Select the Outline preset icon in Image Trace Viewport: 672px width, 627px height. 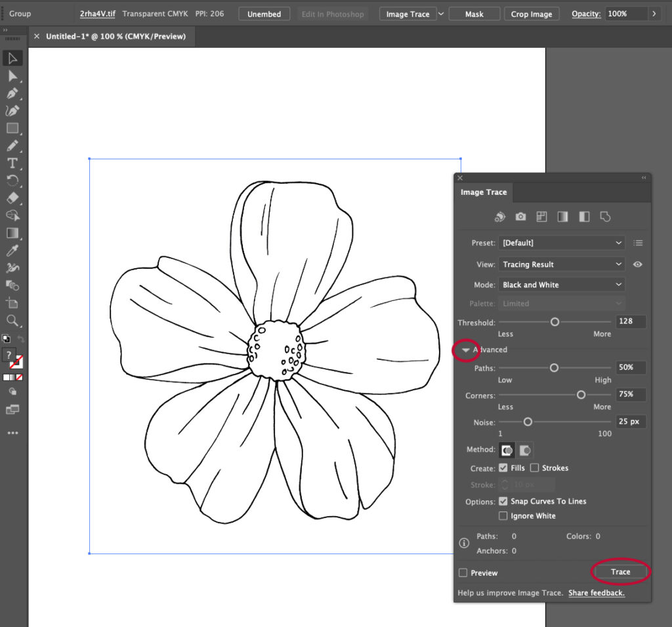click(605, 216)
